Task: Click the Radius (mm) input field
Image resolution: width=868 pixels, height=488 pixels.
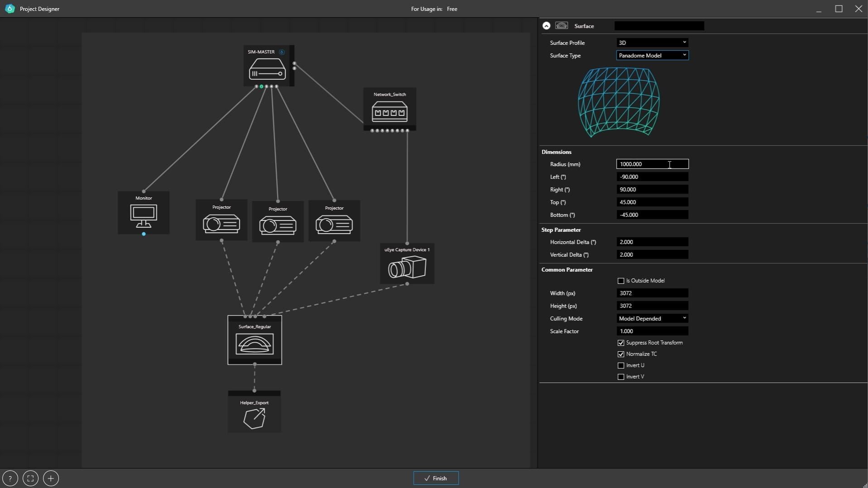Action: (652, 164)
